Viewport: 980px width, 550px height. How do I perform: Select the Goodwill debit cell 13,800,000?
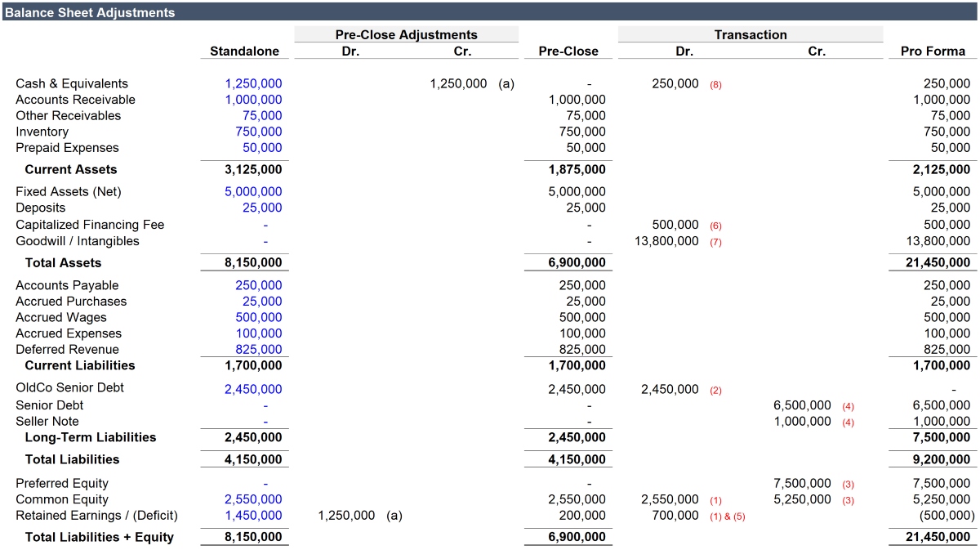click(666, 241)
